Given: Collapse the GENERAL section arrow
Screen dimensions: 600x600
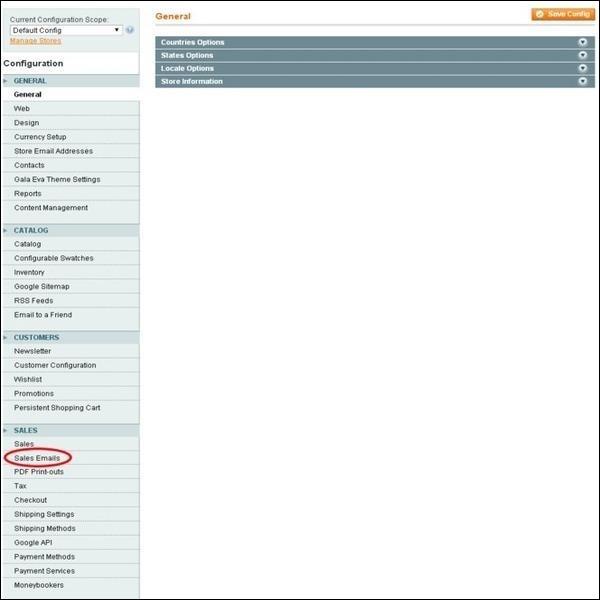Looking at the screenshot, I should coord(5,81).
